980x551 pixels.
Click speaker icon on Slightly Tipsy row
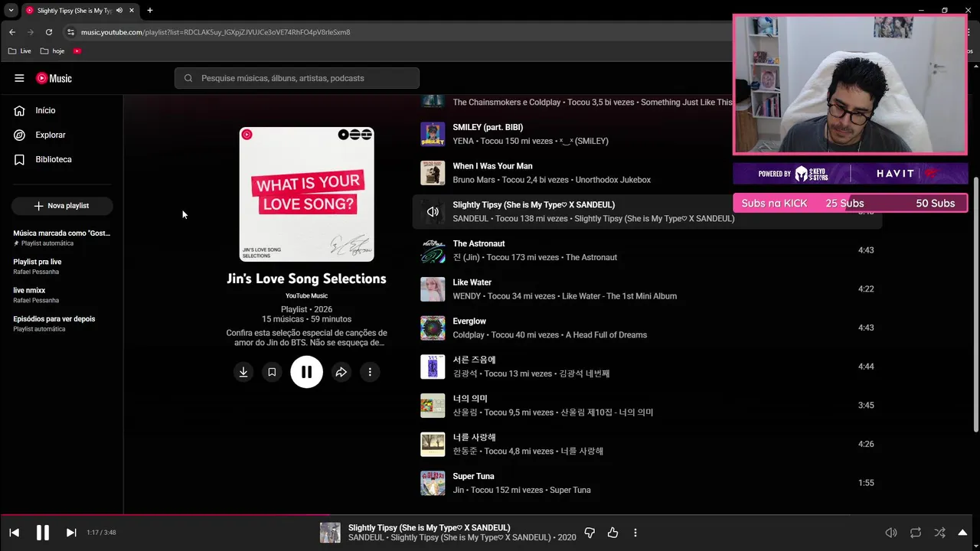click(x=433, y=212)
